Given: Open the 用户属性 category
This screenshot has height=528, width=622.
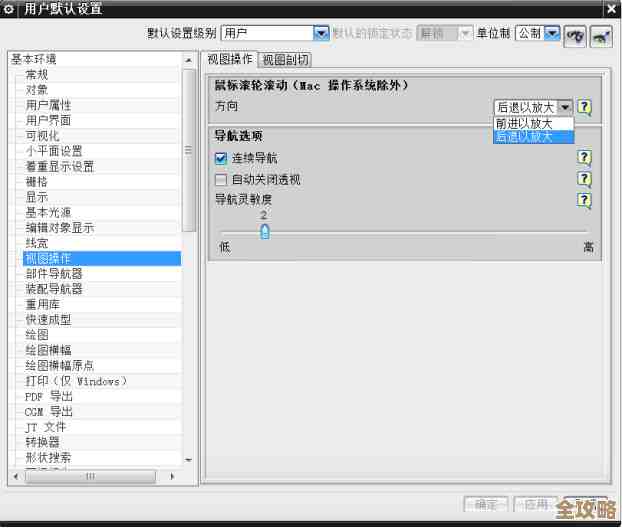Looking at the screenshot, I should pyautogui.click(x=48, y=105).
